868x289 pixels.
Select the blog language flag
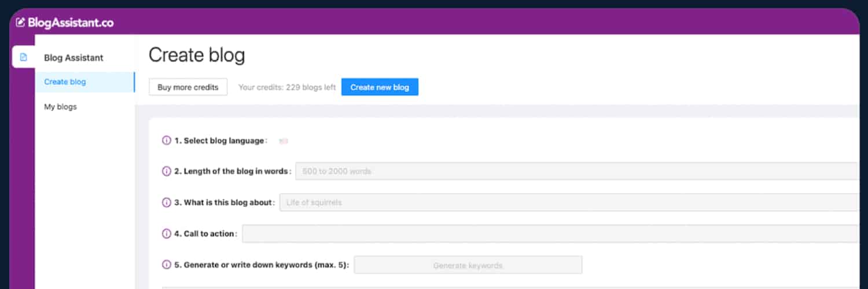click(x=284, y=141)
